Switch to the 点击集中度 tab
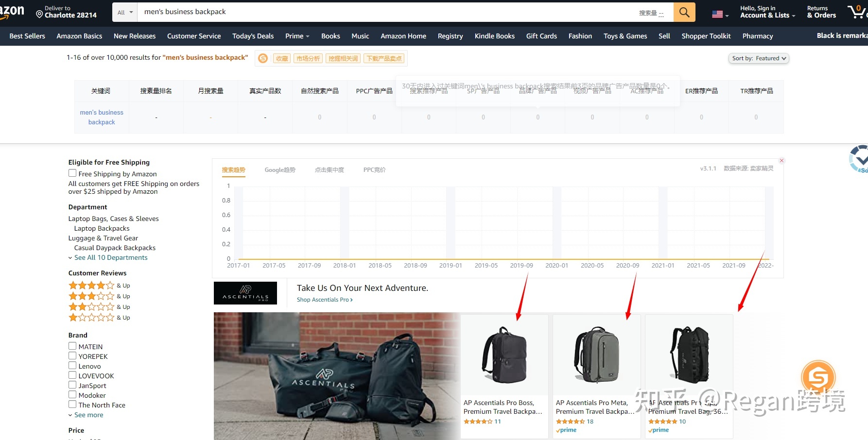868x440 pixels. coord(329,170)
